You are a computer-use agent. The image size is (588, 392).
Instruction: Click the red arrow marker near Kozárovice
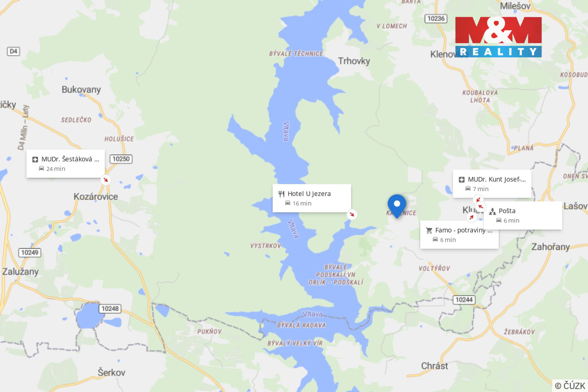[x=106, y=180]
